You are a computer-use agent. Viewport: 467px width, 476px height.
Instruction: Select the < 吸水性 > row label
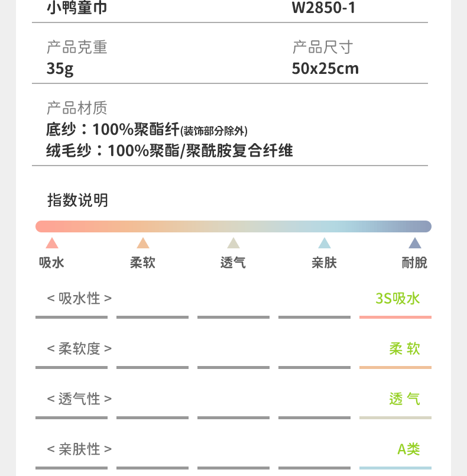click(x=79, y=298)
